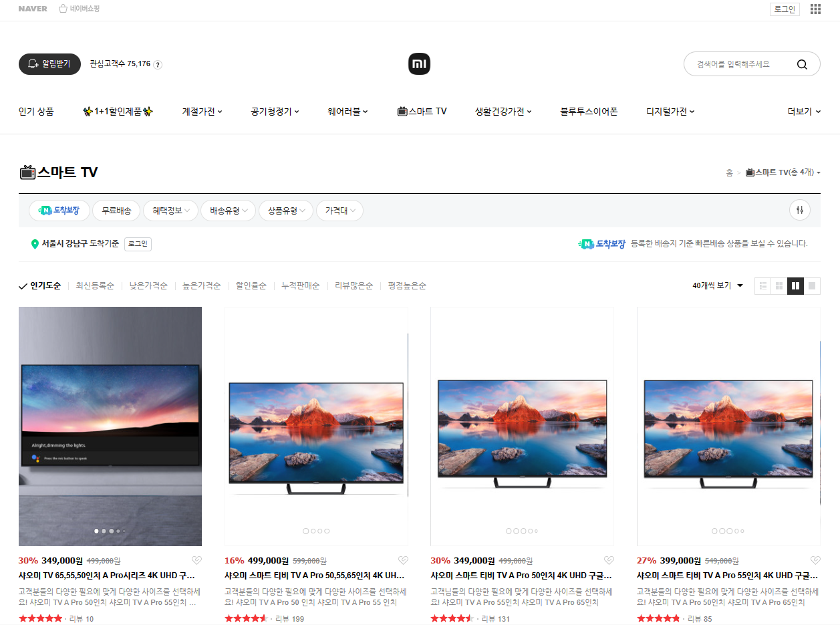Viewport: 840px width, 625px height.
Task: Click 로그인 beside 도착기준
Action: coord(138,244)
